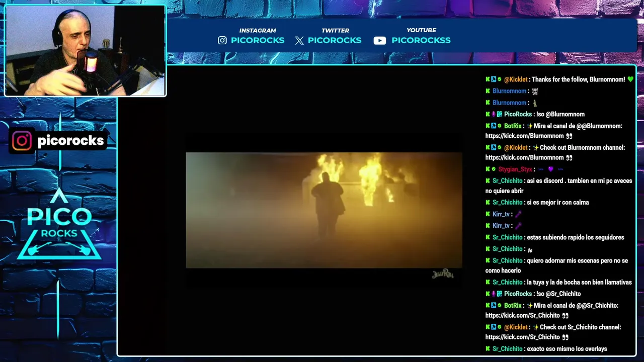
Task: Click the 'Thanks for the follow, Blurnomnom!' message
Action: point(579,79)
